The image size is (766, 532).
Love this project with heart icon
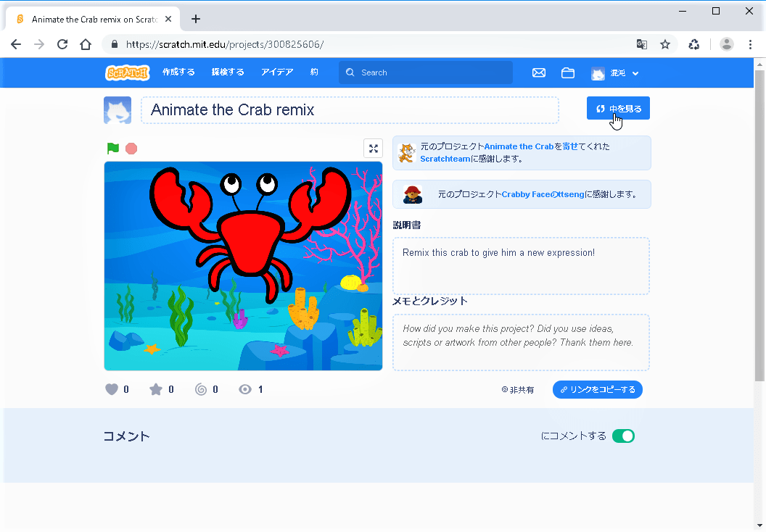112,389
